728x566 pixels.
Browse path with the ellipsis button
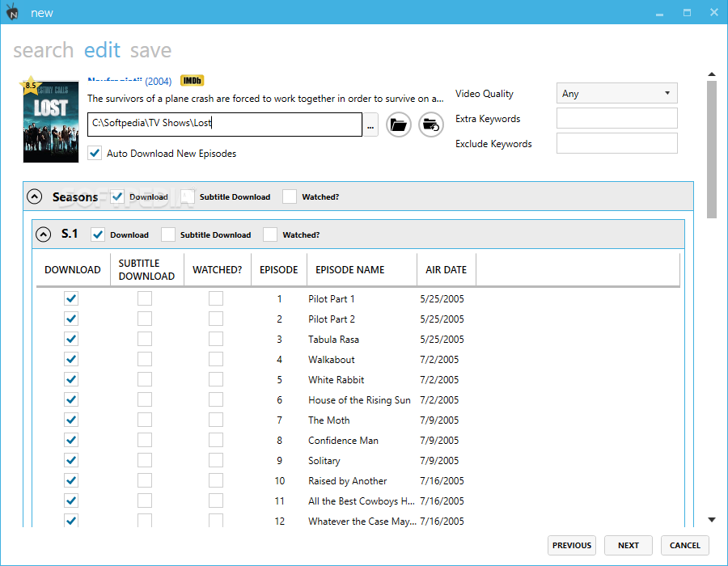click(x=370, y=125)
